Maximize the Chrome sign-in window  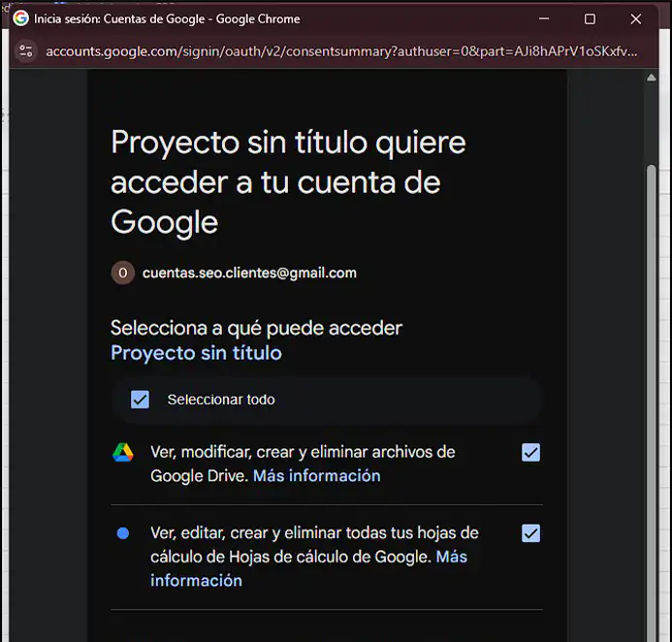point(590,18)
